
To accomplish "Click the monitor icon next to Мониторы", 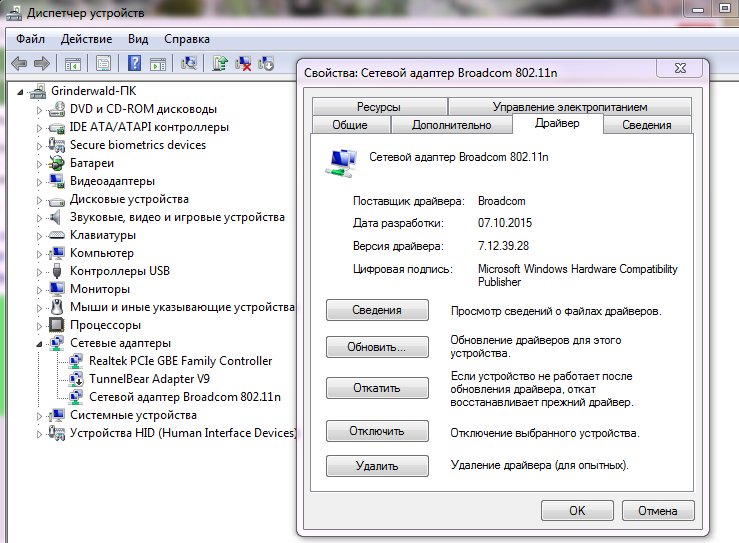I will [57, 289].
